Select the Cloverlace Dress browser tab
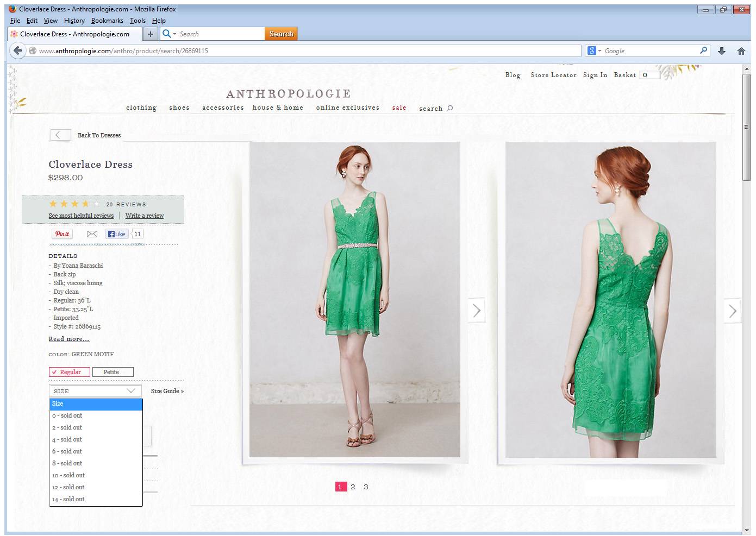The image size is (756, 536). click(x=75, y=34)
